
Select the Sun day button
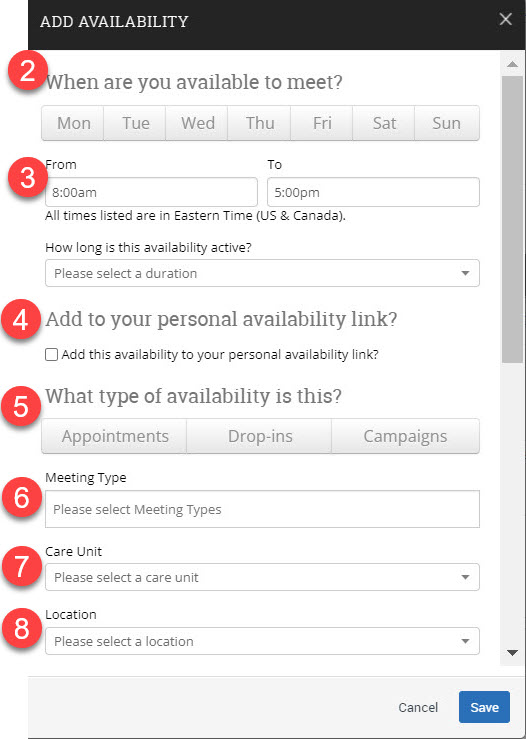pos(447,123)
